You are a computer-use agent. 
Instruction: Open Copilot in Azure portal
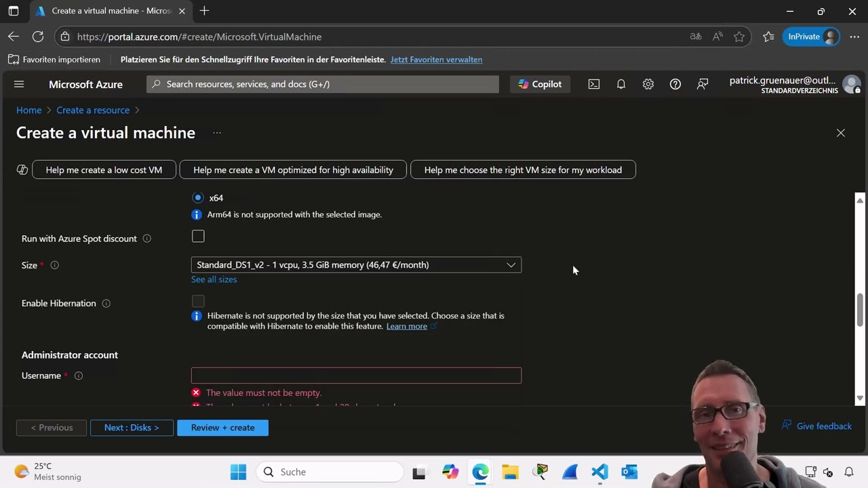tap(540, 84)
